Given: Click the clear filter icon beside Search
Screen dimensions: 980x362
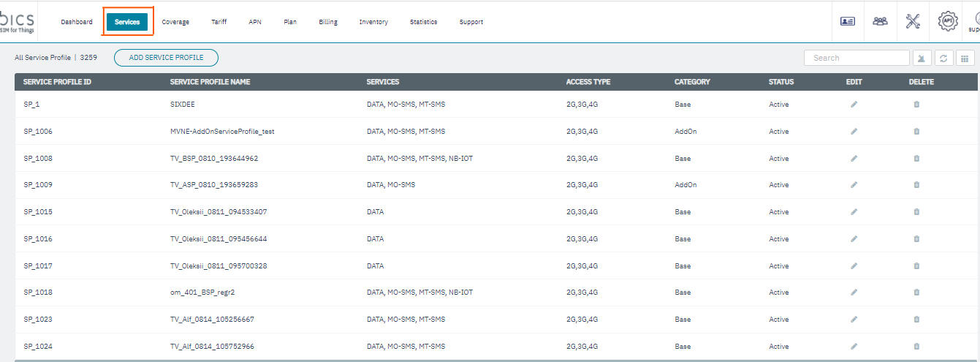Looking at the screenshot, I should pyautogui.click(x=922, y=58).
